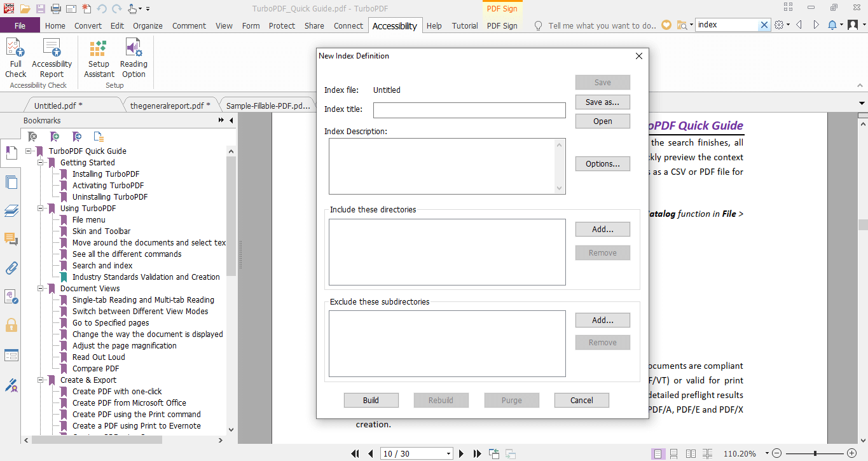Open the Attachments panel
The height and width of the screenshot is (461, 868).
[x=11, y=268]
